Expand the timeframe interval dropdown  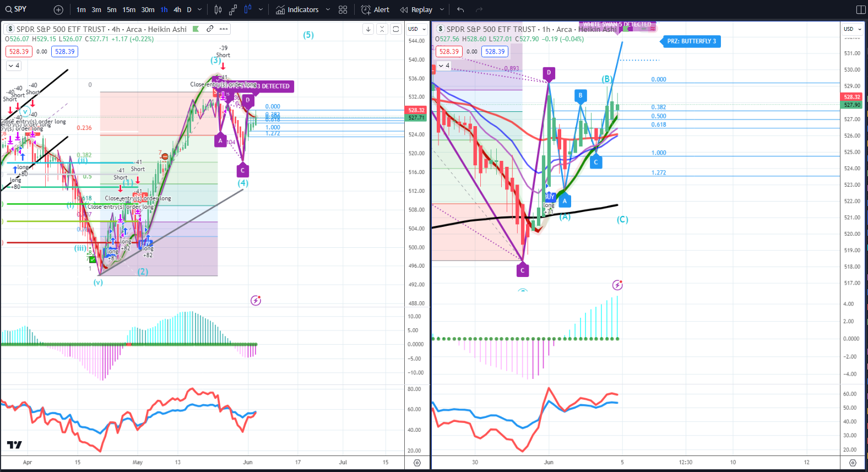click(x=200, y=10)
